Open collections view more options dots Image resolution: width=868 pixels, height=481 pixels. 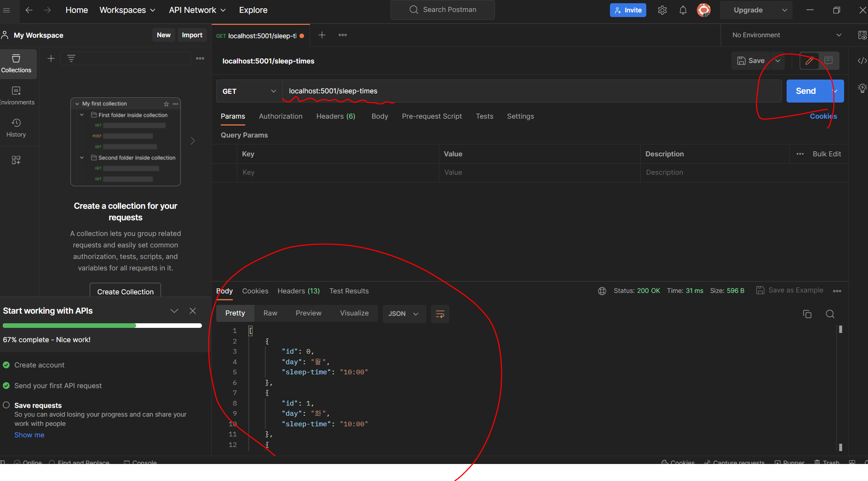pyautogui.click(x=200, y=58)
